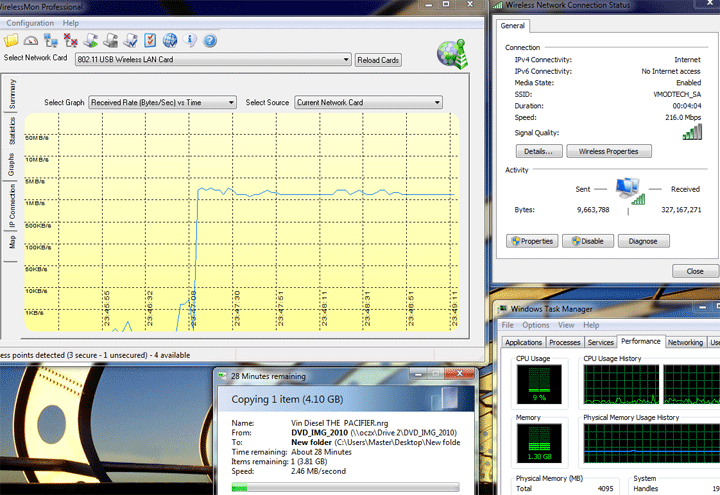Click the blue question mark help icon
The width and height of the screenshot is (720, 495).
[x=210, y=41]
